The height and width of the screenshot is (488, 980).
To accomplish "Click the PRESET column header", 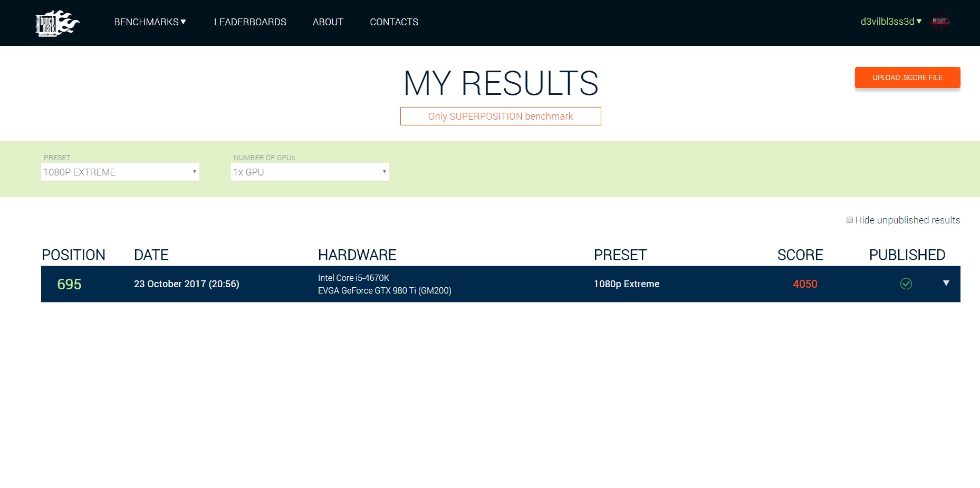I will (620, 255).
